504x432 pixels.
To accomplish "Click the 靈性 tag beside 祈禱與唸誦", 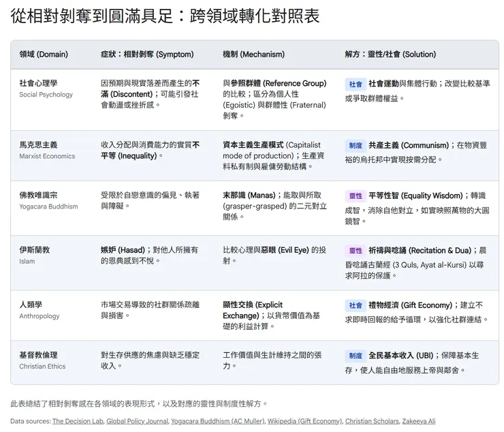I will point(356,250).
